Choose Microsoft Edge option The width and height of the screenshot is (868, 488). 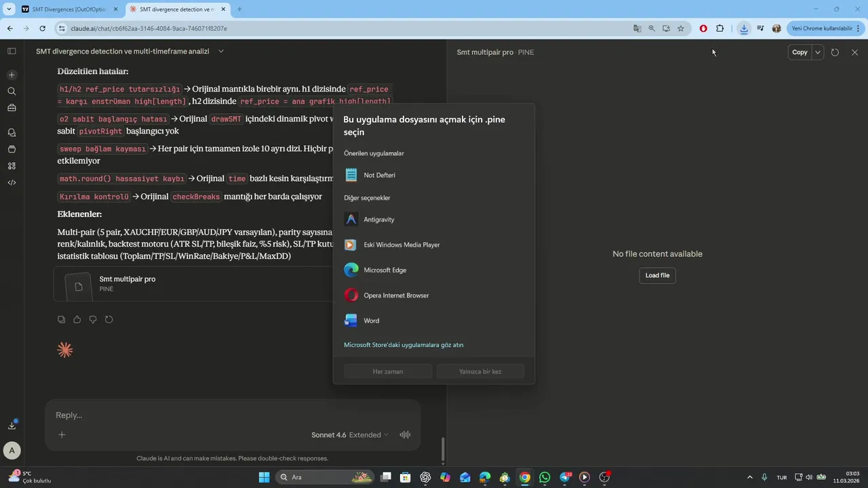[x=434, y=270]
